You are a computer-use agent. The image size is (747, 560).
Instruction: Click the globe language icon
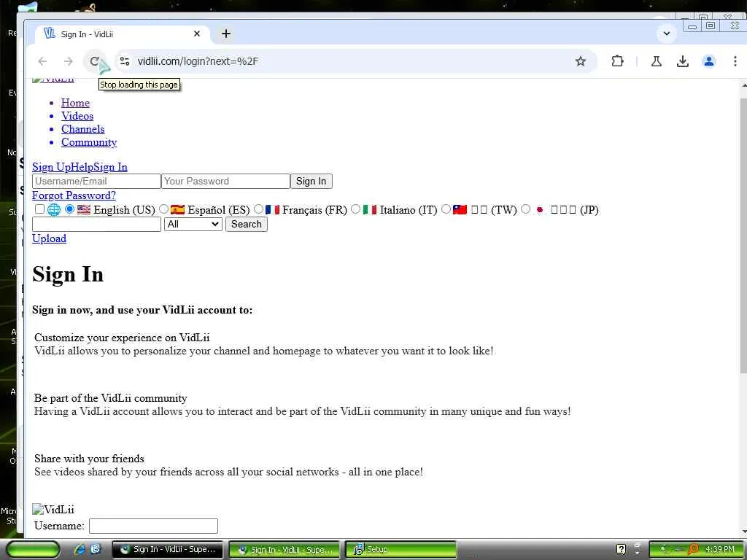(53, 209)
